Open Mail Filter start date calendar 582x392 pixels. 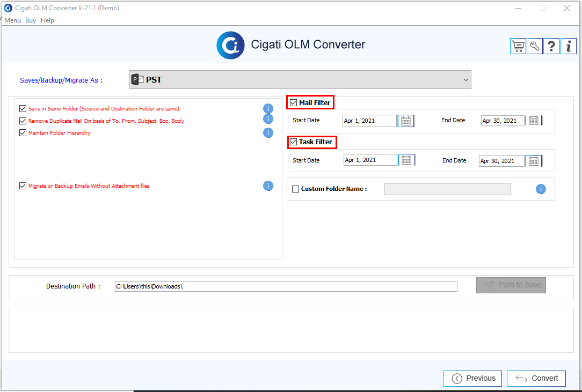[406, 121]
